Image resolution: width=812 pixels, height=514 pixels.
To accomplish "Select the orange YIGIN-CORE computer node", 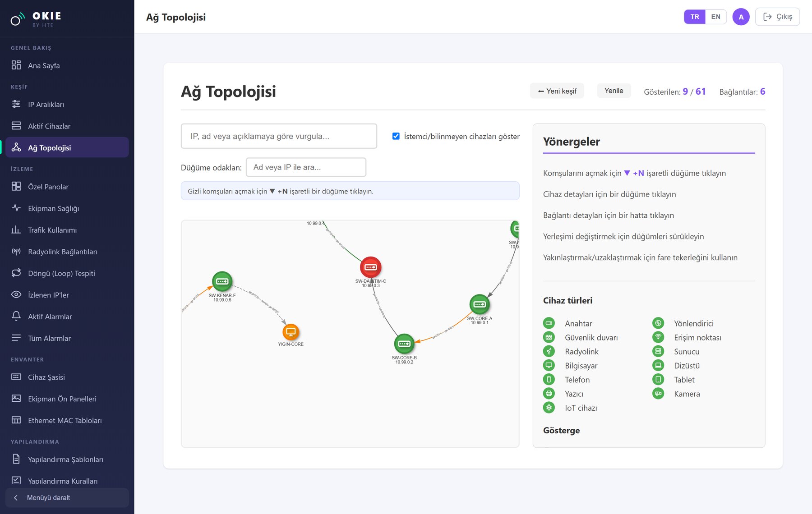I will coord(291,332).
